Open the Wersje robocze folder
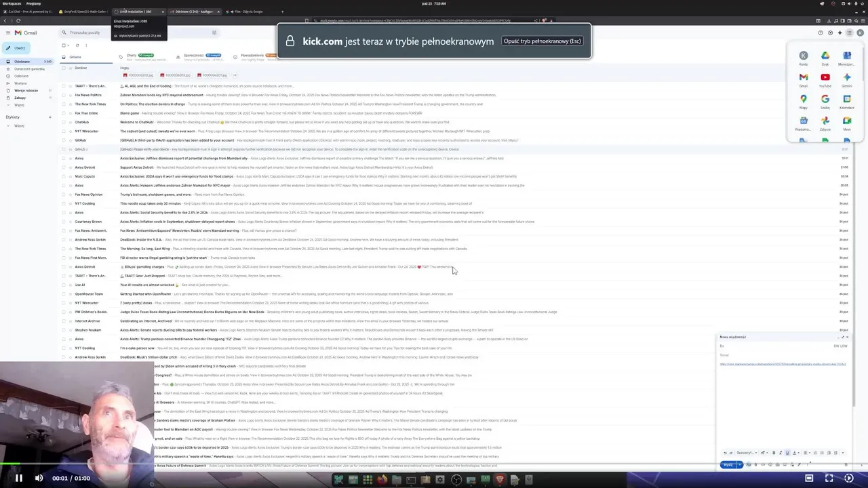 (x=26, y=90)
